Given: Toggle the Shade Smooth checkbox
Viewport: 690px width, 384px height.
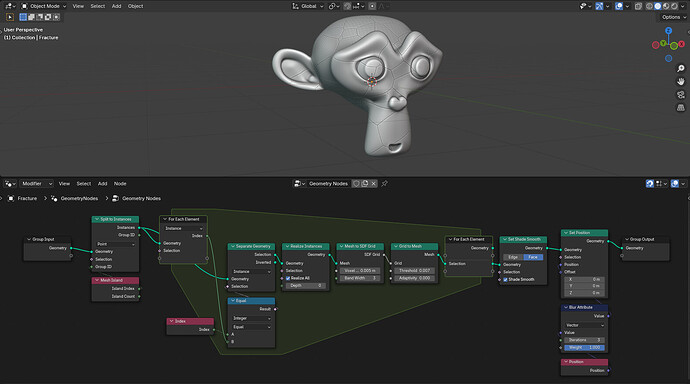Looking at the screenshot, I should tap(506, 279).
